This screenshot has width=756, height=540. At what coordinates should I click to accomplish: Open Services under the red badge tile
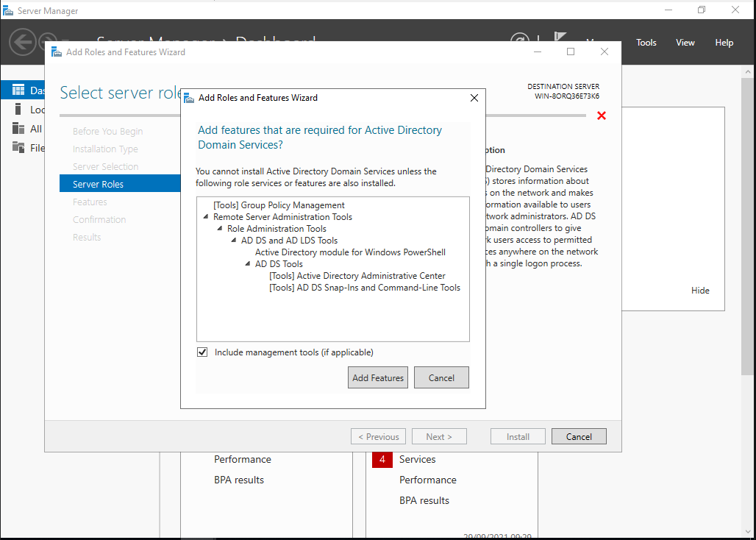[417, 460]
